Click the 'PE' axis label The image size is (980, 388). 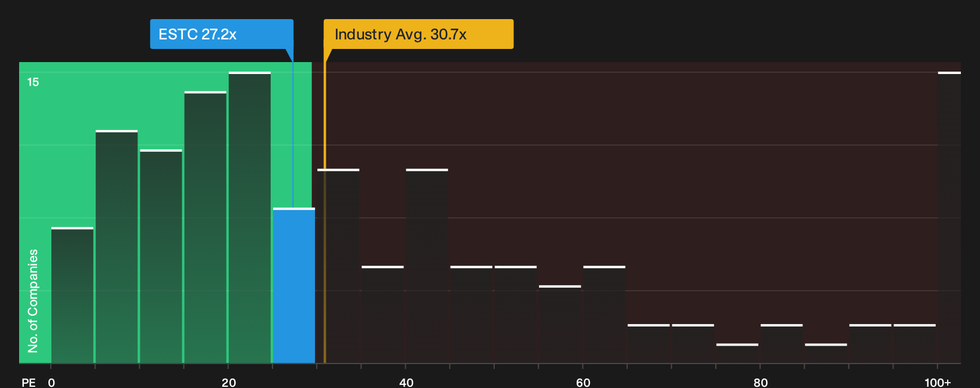29,382
